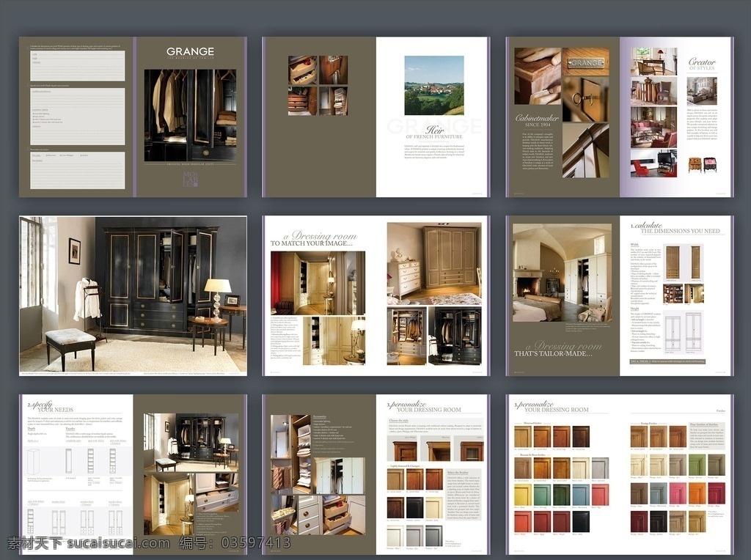Pick the yellow door finish swatch
Screen dimensions: 751x560
(522, 495)
